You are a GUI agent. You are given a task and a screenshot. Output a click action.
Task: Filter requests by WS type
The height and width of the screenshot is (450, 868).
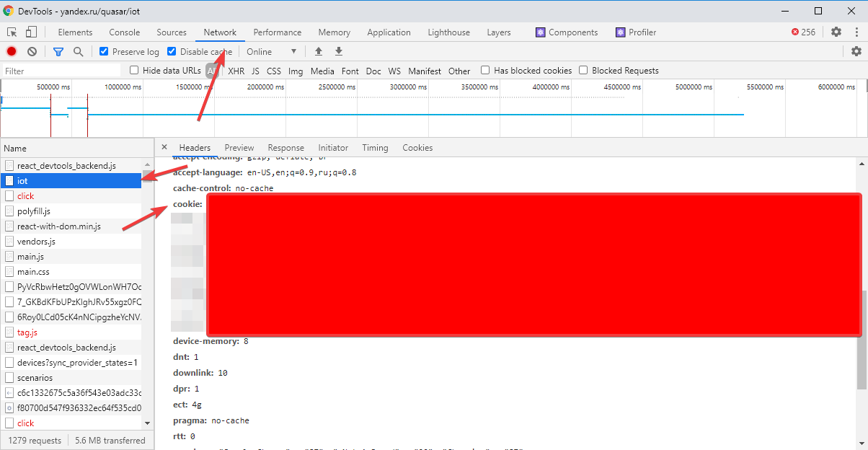click(394, 71)
